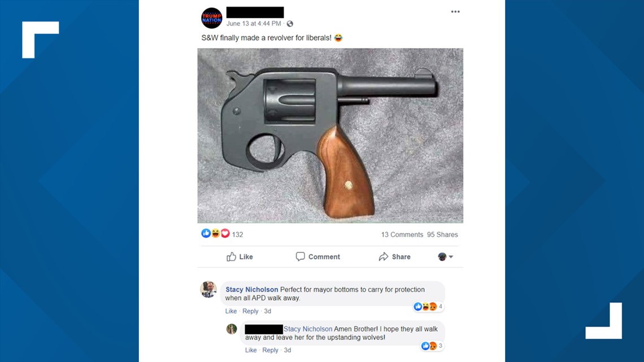Click the public globe audience icon

pos(290,24)
